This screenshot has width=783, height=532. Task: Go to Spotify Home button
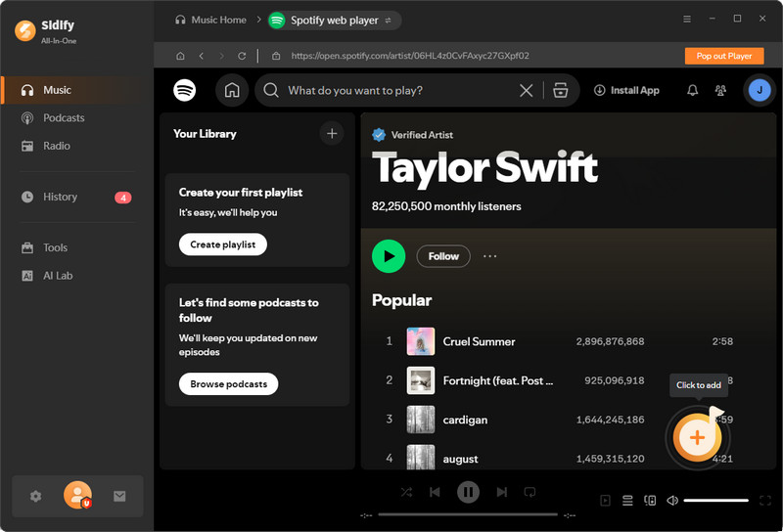click(232, 90)
